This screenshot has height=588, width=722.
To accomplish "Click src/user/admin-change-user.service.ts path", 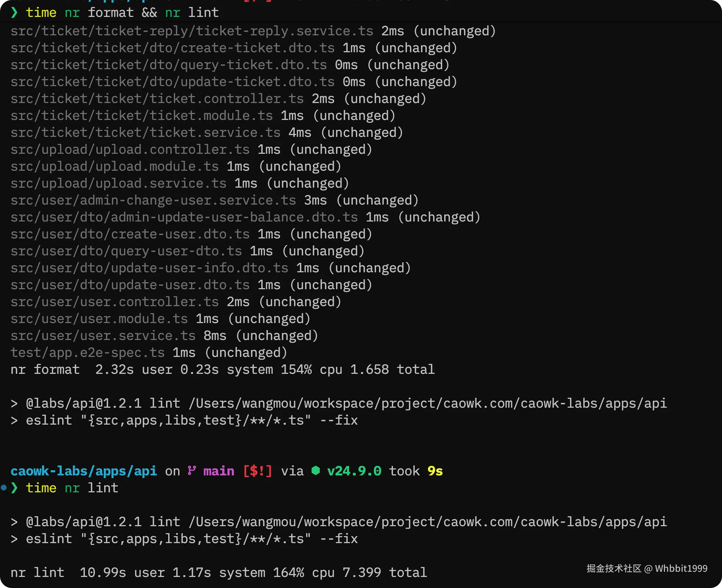I will coord(153,200).
